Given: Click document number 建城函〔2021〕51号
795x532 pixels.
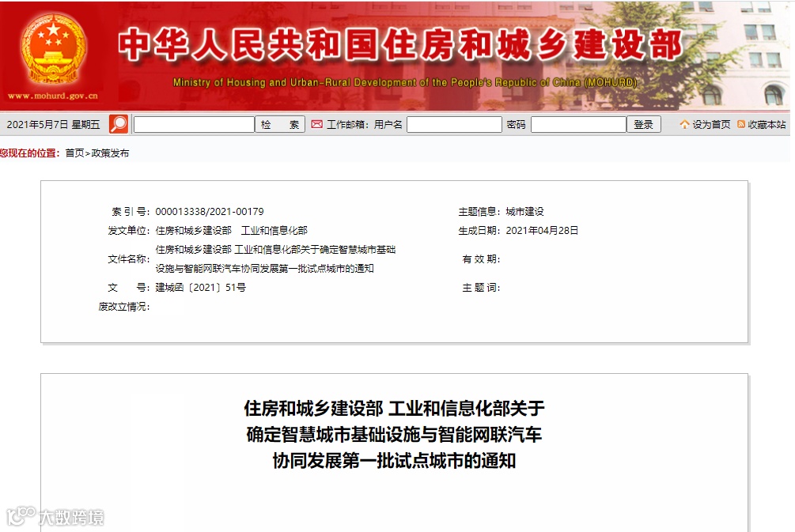Looking at the screenshot, I should 201,288.
